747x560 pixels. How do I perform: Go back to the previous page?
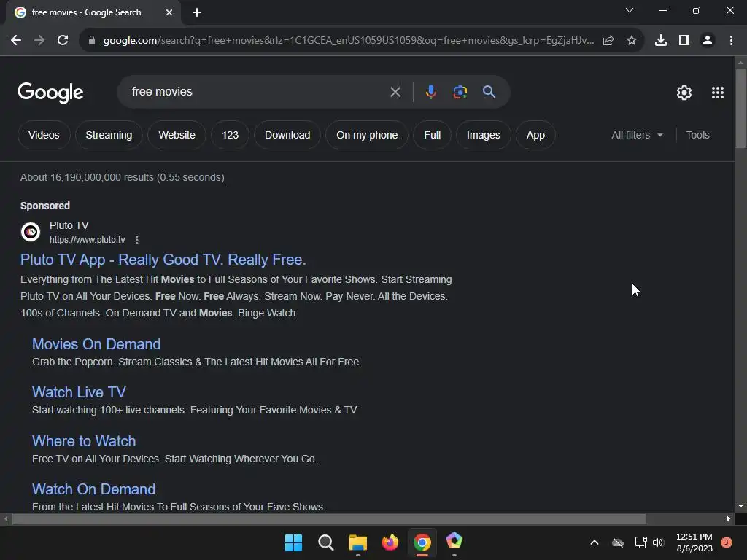[x=16, y=41]
